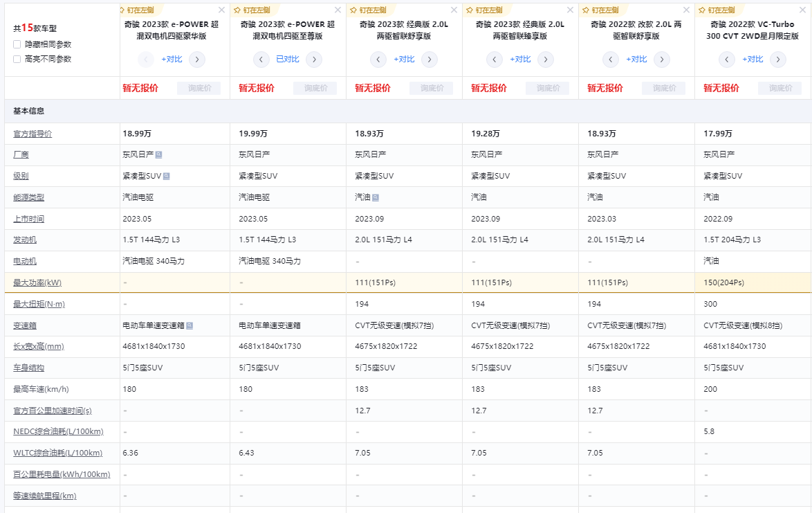Move the e-POWER 豪华版 column left with its arrow
Viewport: 812px width, 513px height.
point(146,60)
